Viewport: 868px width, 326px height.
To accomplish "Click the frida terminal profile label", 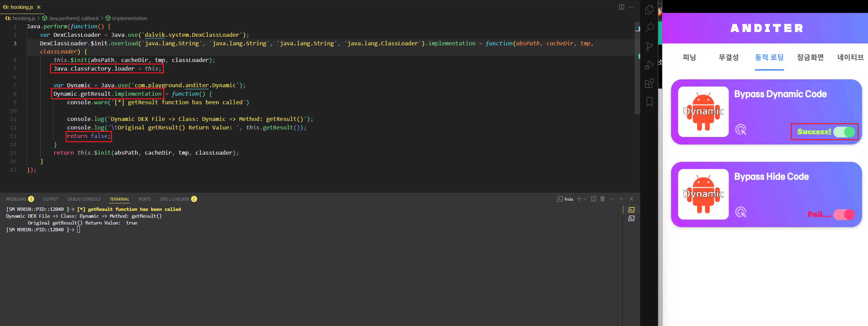I will [569, 199].
